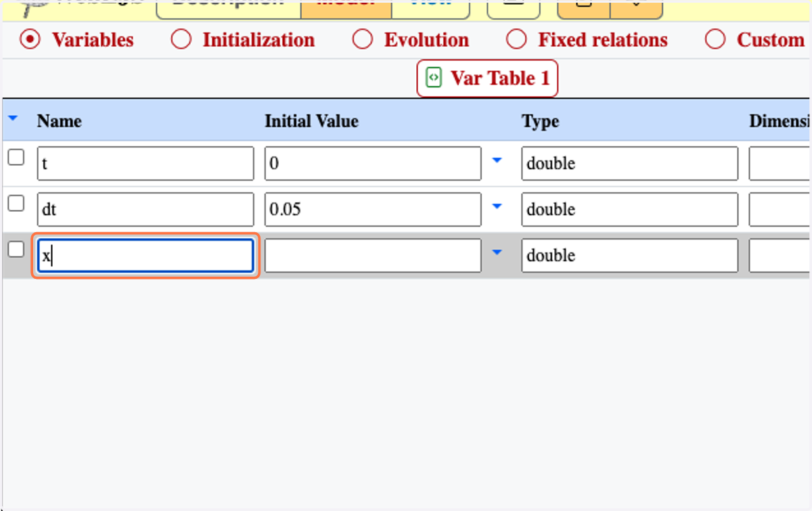812x511 pixels.
Task: Select the Custom radio button
Action: pos(715,40)
